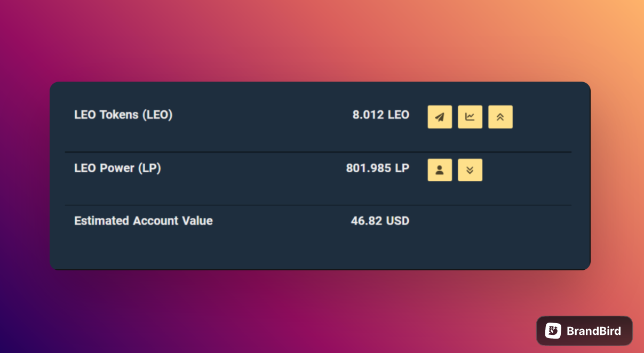Click the divider below the LEO Tokens row
644x353 pixels.
pos(318,152)
